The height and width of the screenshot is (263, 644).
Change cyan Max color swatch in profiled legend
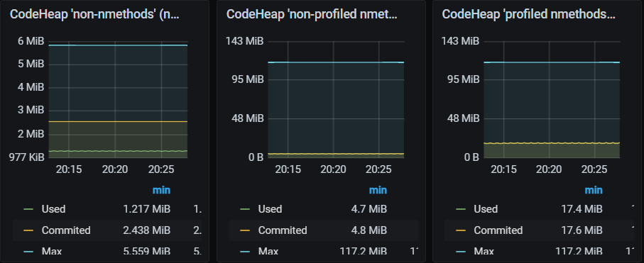[x=461, y=251]
